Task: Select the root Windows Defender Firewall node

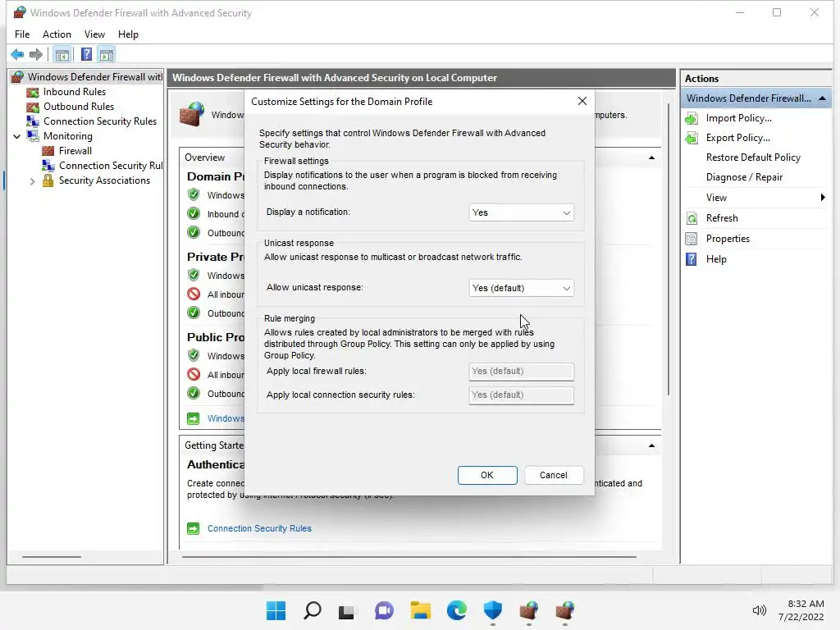Action: (95, 76)
